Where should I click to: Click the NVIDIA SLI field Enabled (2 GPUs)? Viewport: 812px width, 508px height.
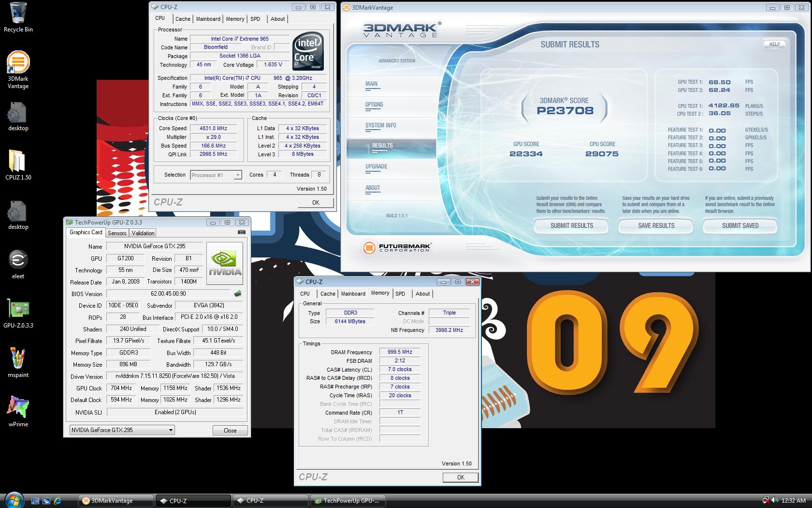(x=175, y=412)
